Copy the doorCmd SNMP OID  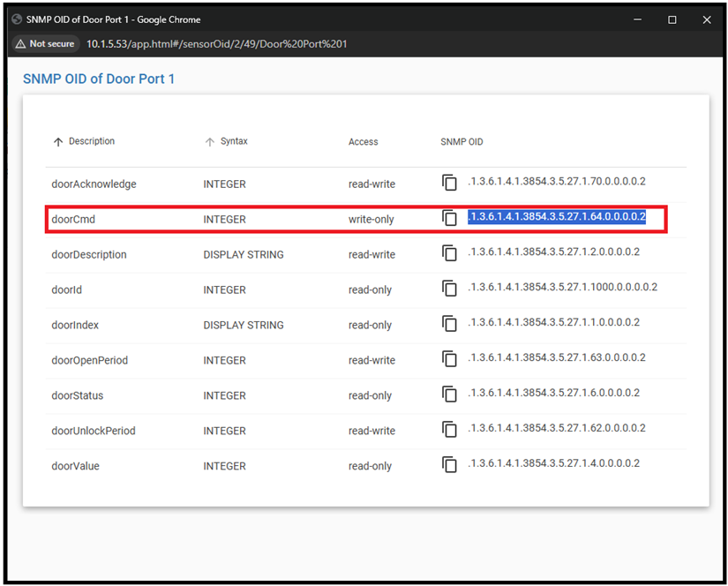pos(449,218)
